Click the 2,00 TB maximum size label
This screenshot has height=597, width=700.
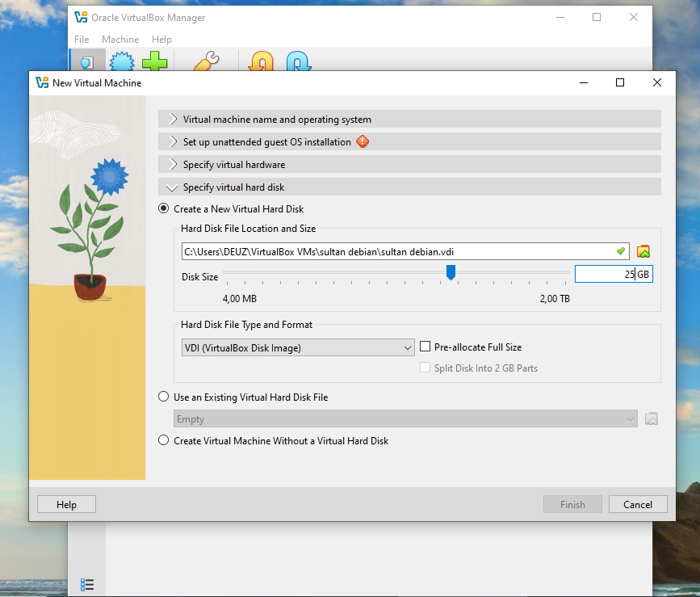(x=555, y=298)
